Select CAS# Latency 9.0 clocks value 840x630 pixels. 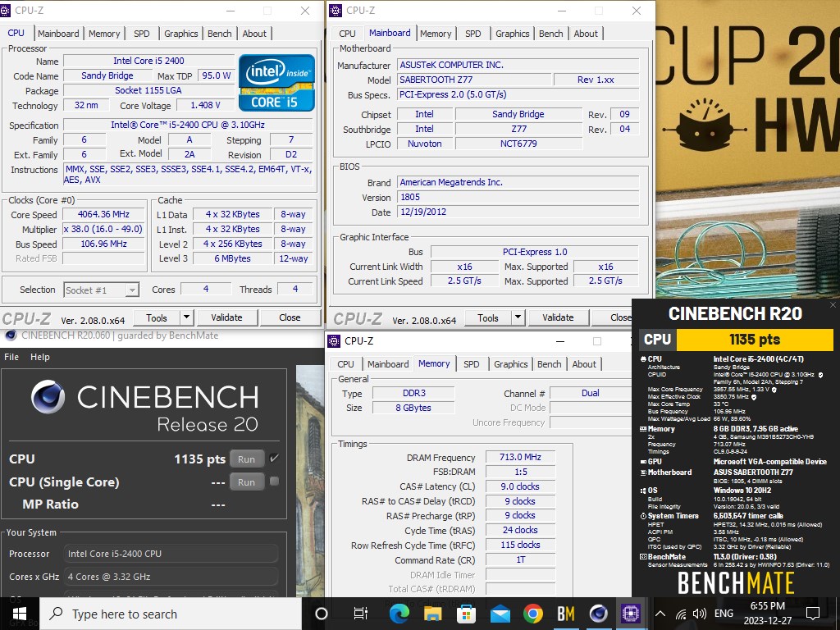pyautogui.click(x=520, y=486)
